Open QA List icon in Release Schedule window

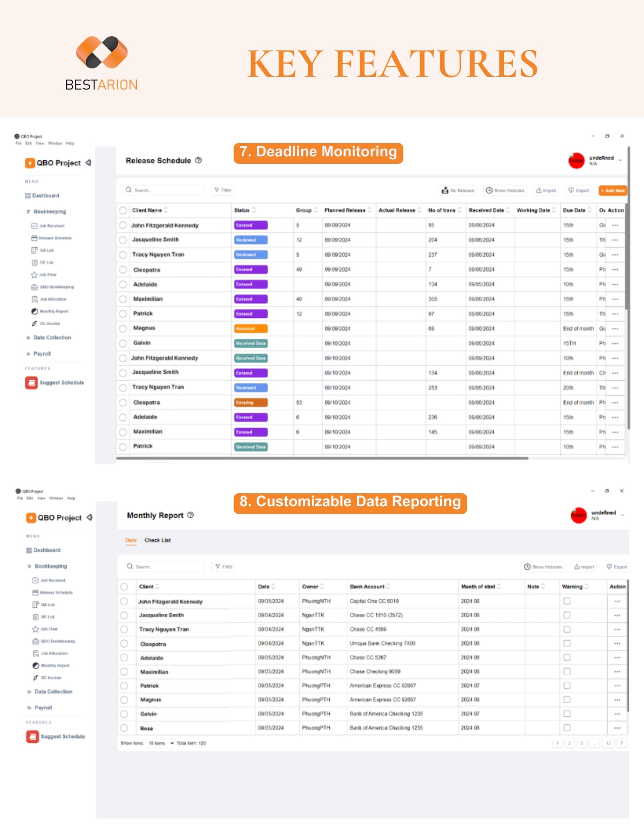[35, 250]
